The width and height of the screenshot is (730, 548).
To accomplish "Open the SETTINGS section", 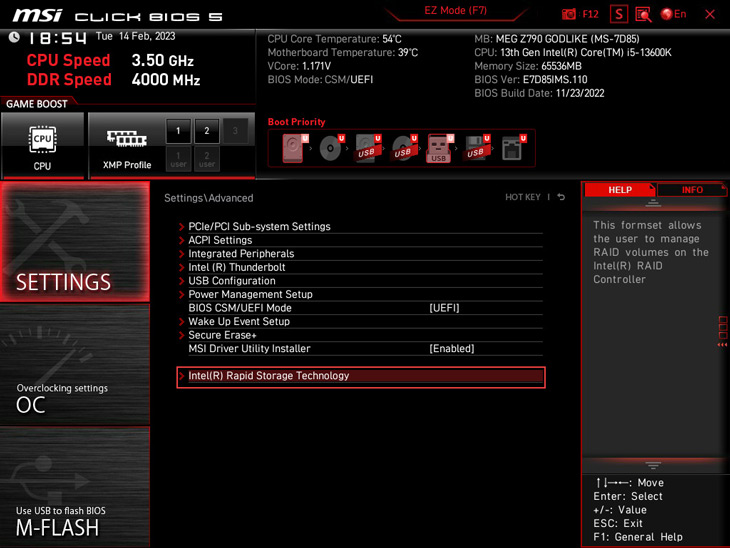I will point(75,242).
